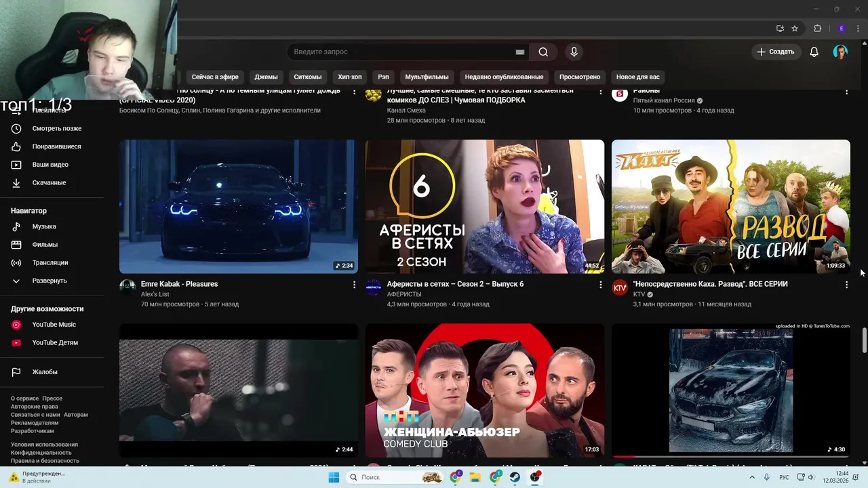Click the Прессе footer link
The image size is (868, 488).
(x=52, y=399)
